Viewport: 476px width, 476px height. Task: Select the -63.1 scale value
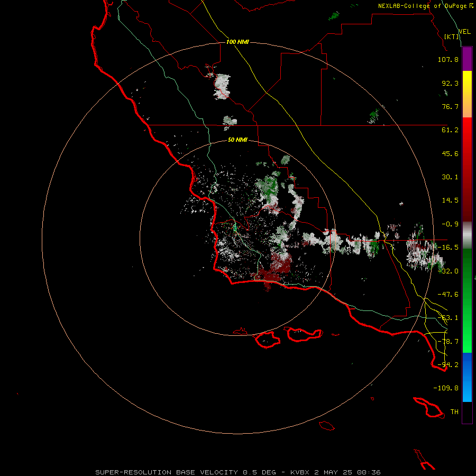click(x=448, y=318)
